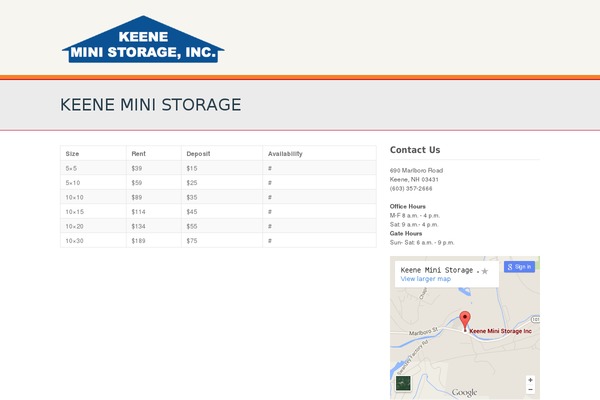Click the $75 deposit value
The width and height of the screenshot is (600, 400).
(192, 241)
